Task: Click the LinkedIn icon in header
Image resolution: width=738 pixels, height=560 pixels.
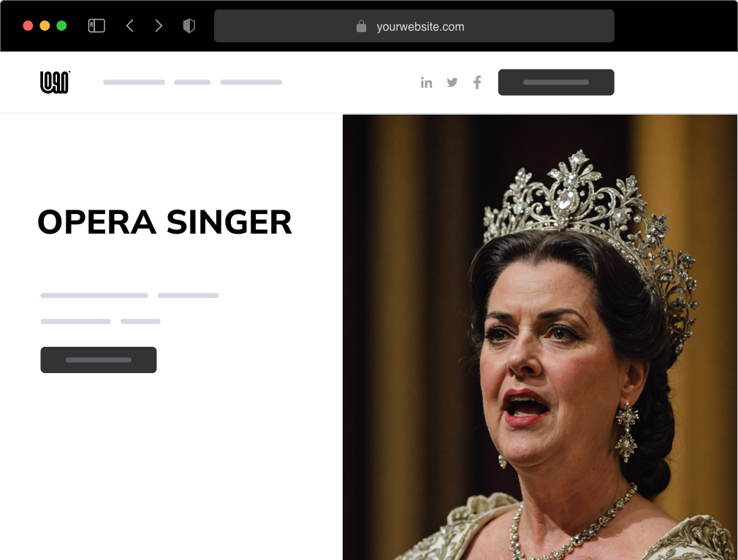Action: click(427, 83)
